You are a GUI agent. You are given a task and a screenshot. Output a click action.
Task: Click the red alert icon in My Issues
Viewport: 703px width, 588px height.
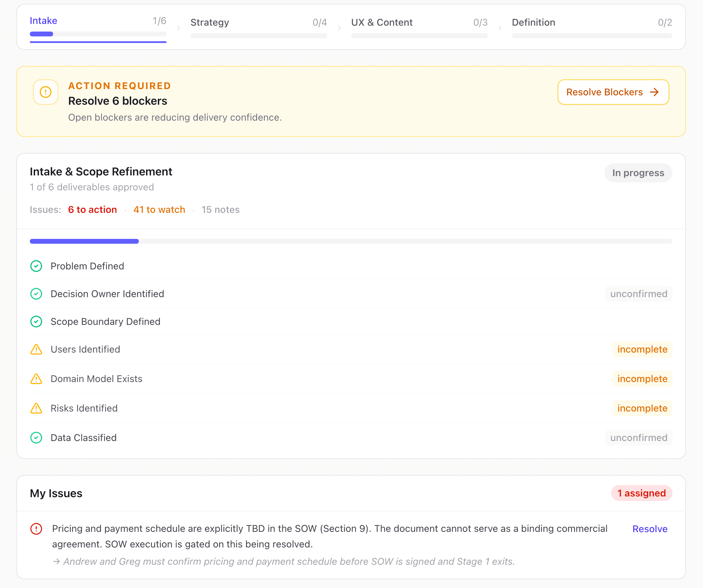click(x=36, y=529)
